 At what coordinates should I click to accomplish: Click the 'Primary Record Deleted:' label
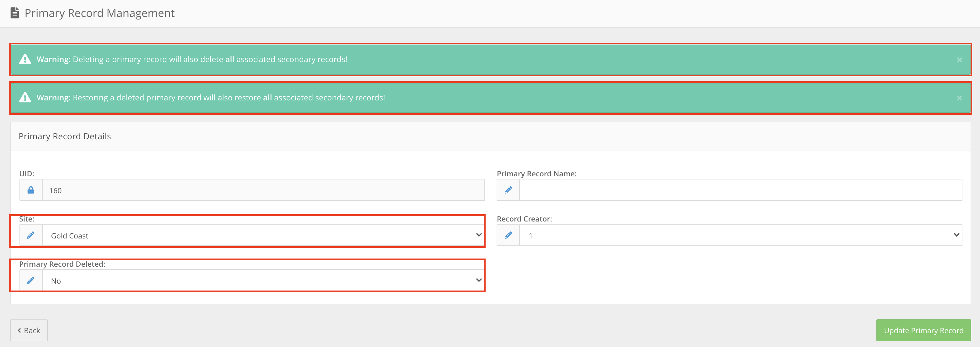click(62, 264)
